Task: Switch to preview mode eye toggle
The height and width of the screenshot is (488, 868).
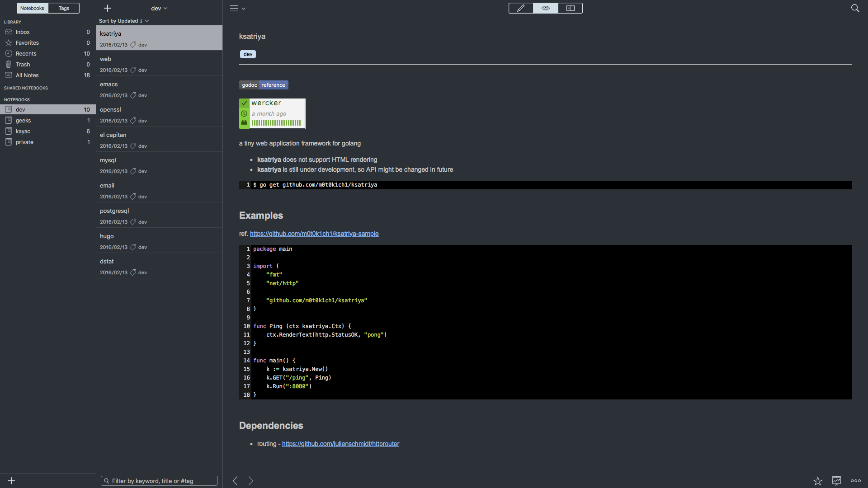Action: point(546,8)
